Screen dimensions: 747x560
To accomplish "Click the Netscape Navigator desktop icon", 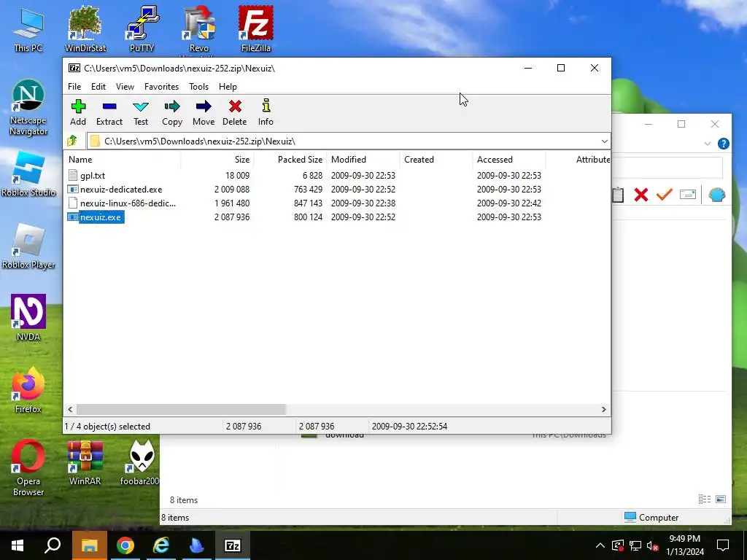I will pos(28,107).
